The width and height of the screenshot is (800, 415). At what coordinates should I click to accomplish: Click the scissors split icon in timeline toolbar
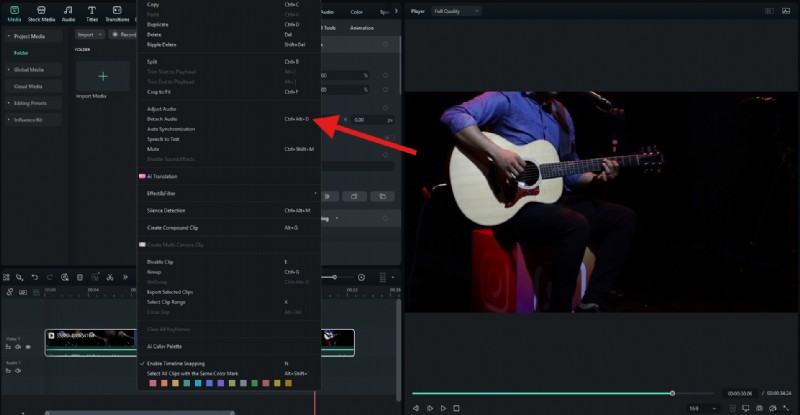point(110,277)
